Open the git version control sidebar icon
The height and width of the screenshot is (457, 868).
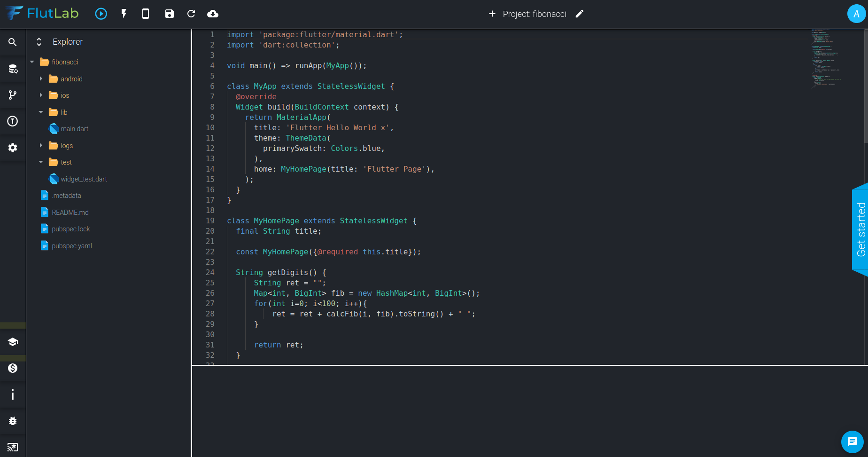[12, 95]
